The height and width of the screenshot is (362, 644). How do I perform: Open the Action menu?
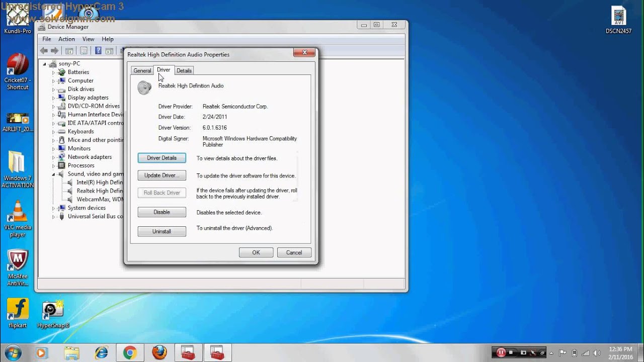pos(66,39)
